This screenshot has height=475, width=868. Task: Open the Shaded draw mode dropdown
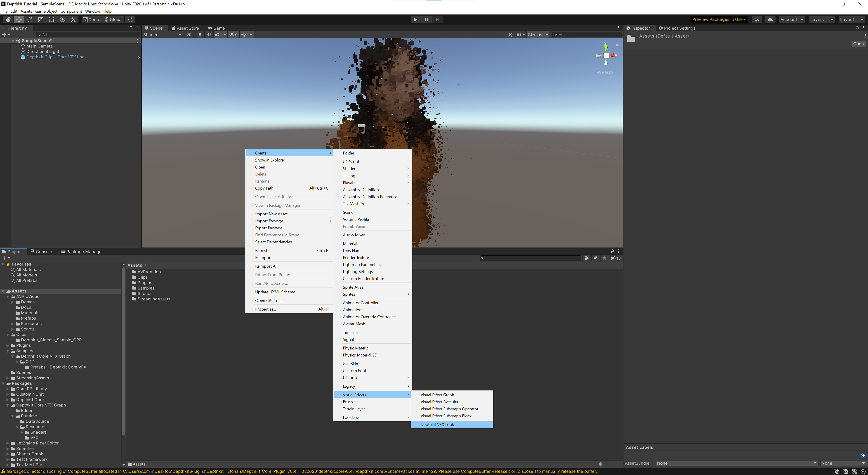[x=162, y=35]
